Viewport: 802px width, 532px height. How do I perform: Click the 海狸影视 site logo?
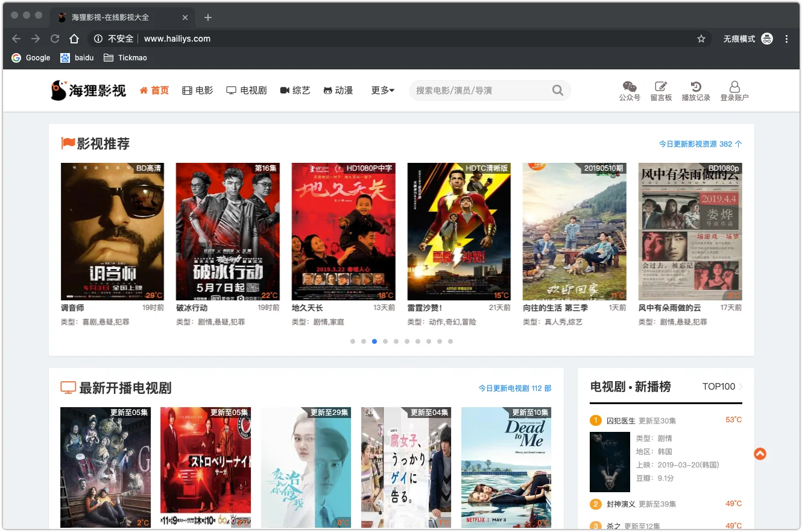89,90
